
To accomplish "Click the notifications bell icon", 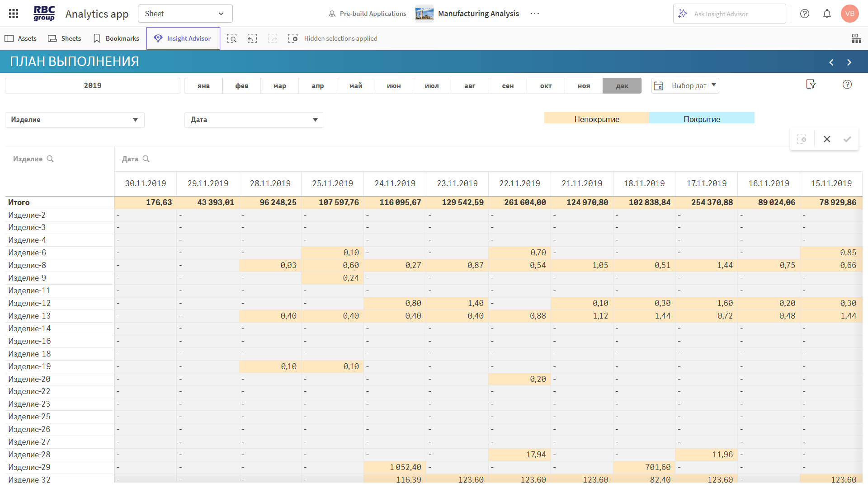I will tap(827, 14).
